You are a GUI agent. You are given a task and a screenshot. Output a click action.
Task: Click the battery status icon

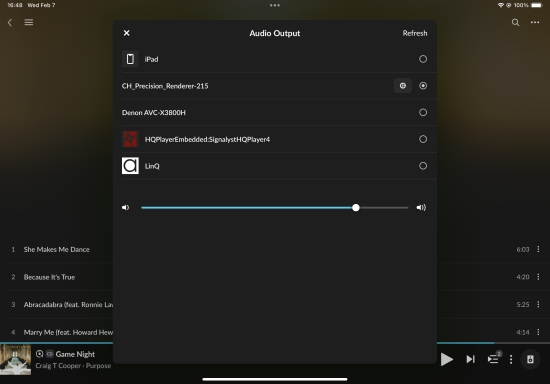pos(537,5)
